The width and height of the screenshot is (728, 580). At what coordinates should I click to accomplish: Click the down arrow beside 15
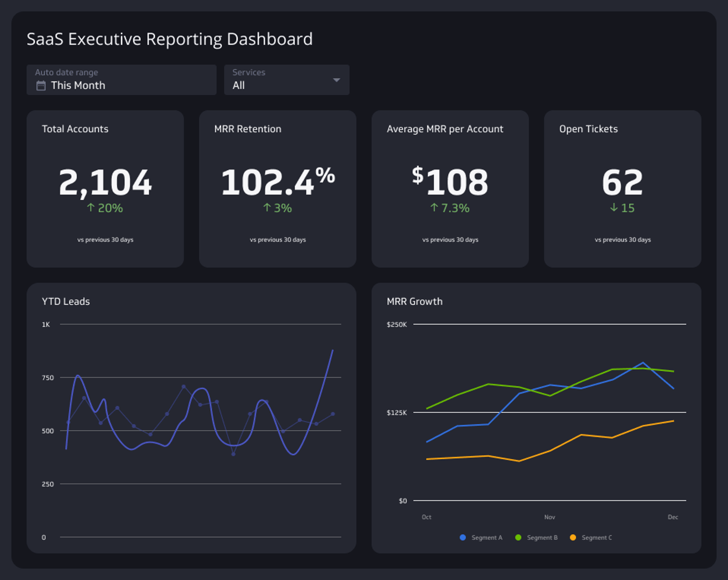click(614, 208)
